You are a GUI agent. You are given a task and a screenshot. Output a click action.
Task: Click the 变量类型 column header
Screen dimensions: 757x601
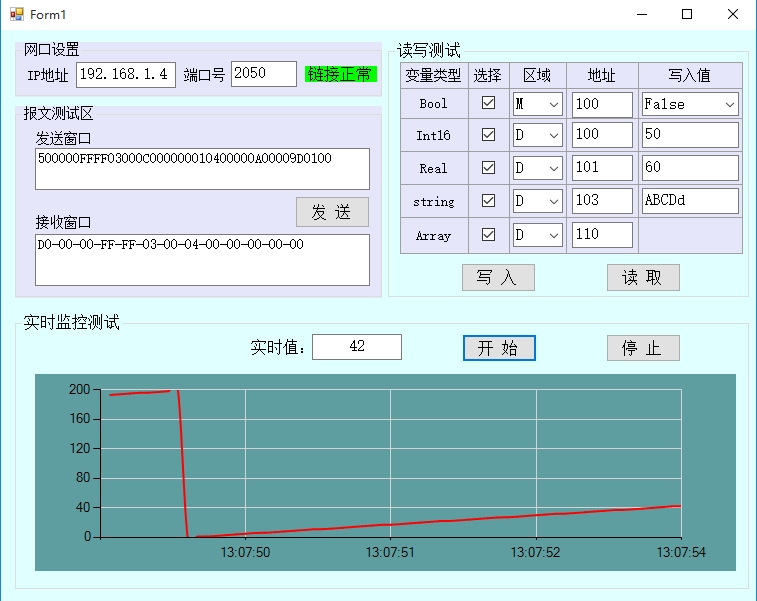(x=434, y=75)
